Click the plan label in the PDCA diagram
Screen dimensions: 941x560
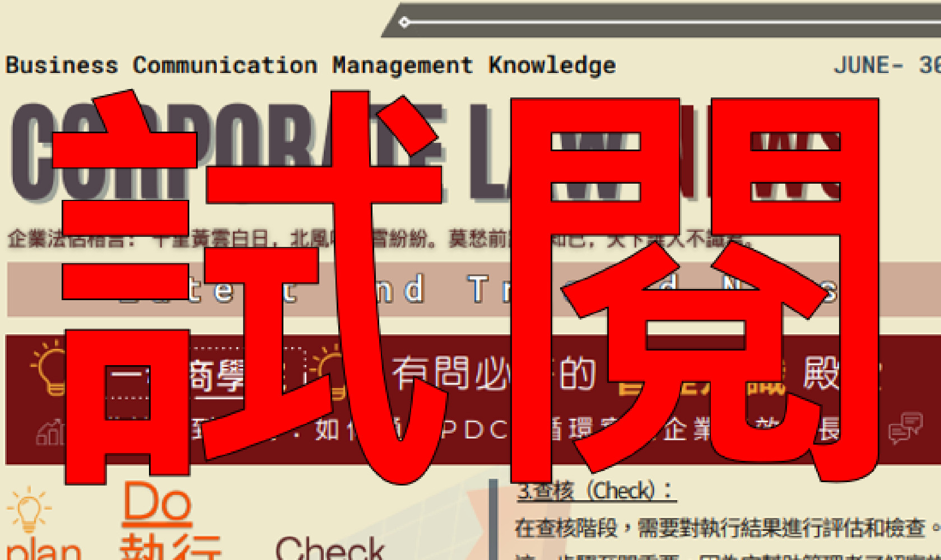(x=43, y=549)
